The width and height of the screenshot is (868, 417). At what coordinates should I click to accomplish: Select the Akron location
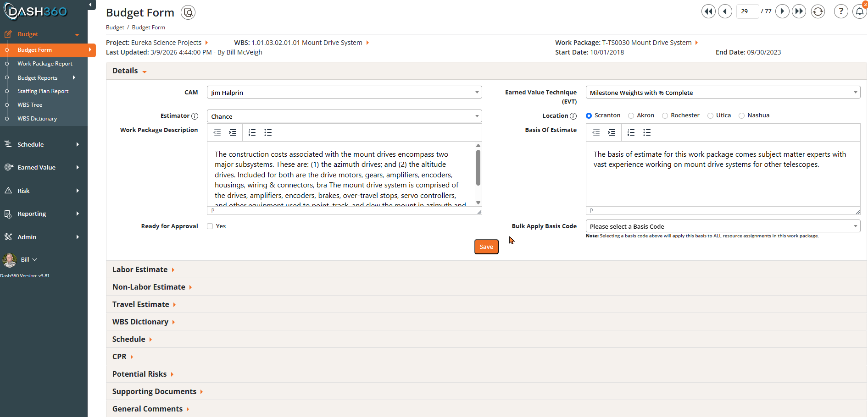(x=631, y=116)
